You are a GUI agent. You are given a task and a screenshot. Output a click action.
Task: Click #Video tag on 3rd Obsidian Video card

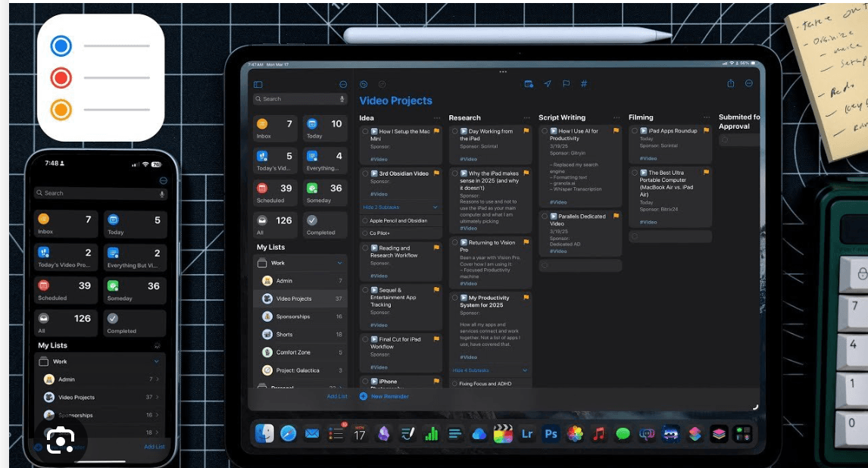coord(379,194)
